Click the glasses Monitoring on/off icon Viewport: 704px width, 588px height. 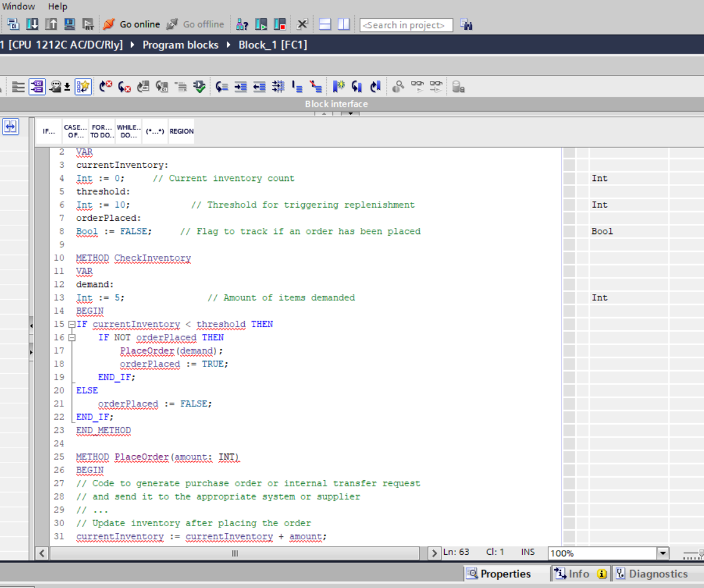417,87
